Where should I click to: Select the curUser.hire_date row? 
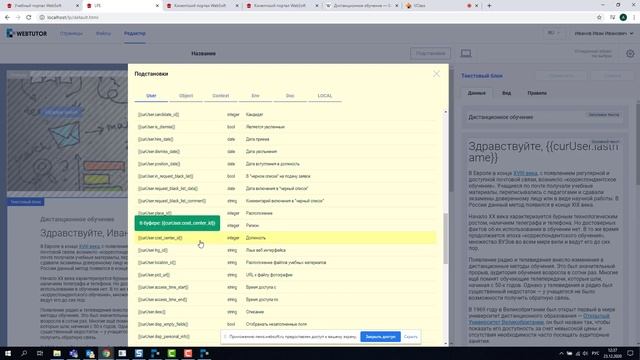(285, 139)
